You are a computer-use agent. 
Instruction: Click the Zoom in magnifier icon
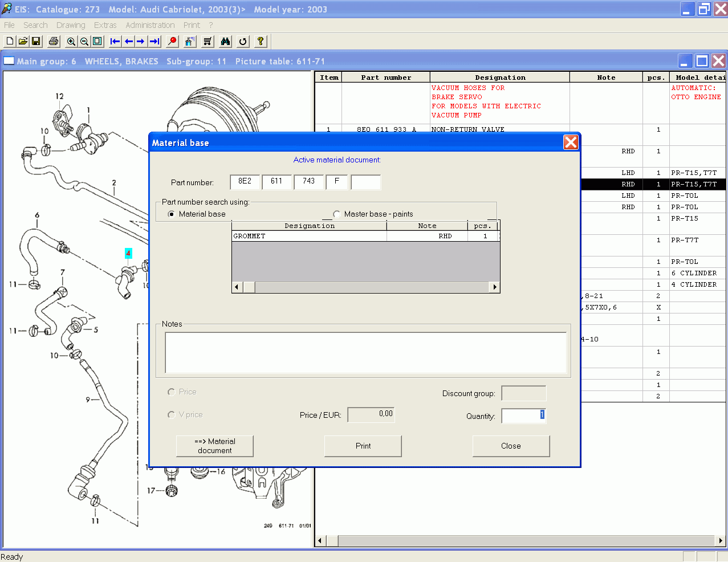click(71, 41)
